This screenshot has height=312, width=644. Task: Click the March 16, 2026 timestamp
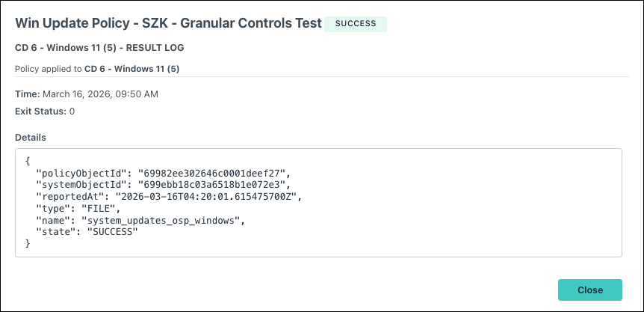pos(100,94)
